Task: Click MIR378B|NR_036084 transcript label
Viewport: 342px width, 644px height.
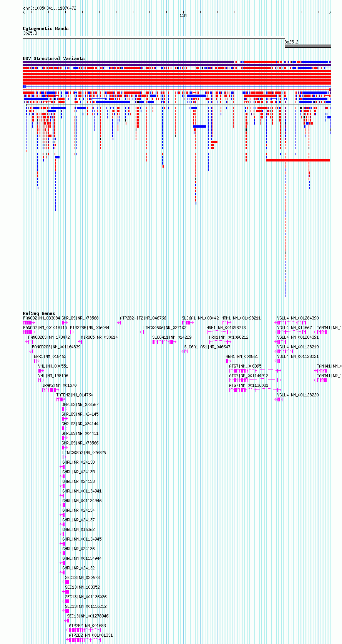Action: [90, 328]
